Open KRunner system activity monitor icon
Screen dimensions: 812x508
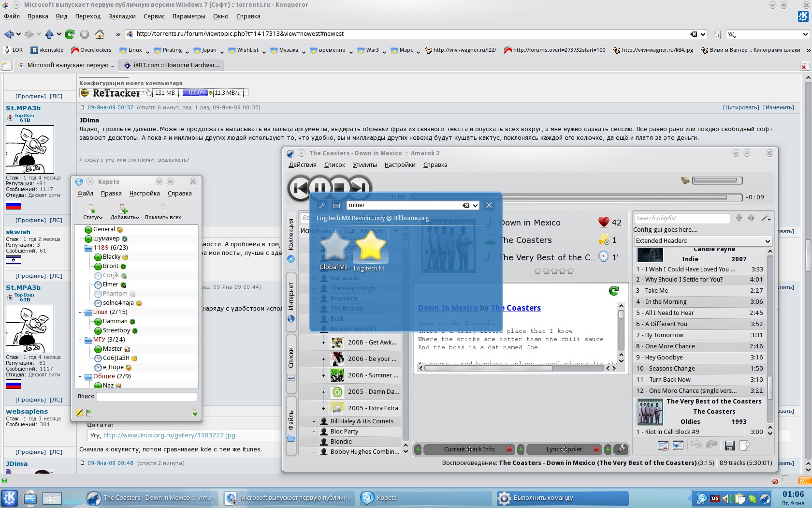[336, 205]
